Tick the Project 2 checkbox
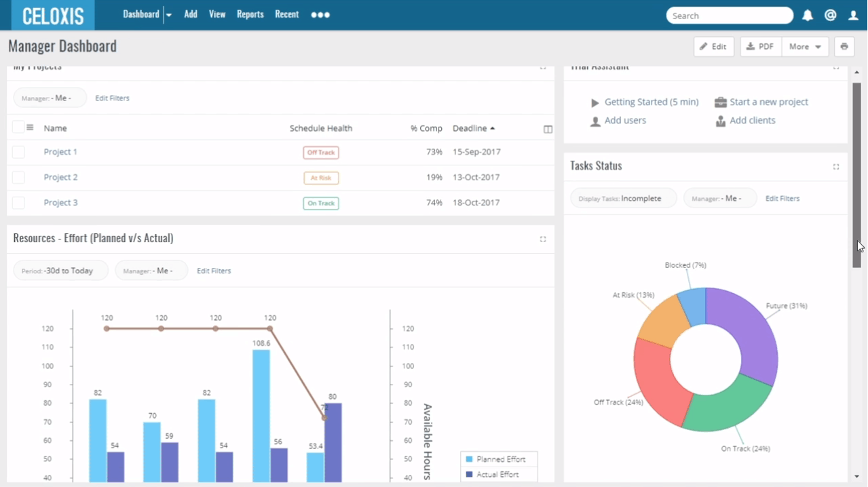This screenshot has height=487, width=868. (x=18, y=178)
